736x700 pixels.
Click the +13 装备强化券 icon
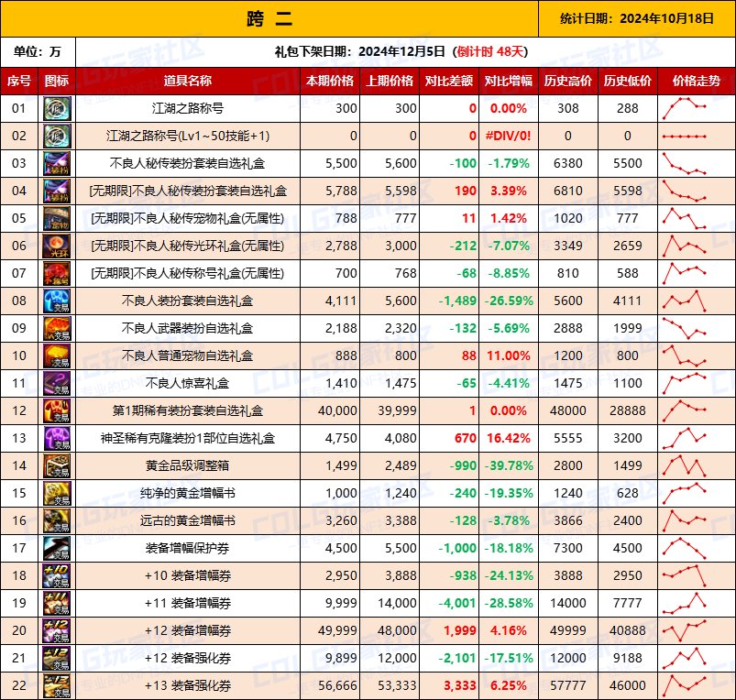(57, 685)
